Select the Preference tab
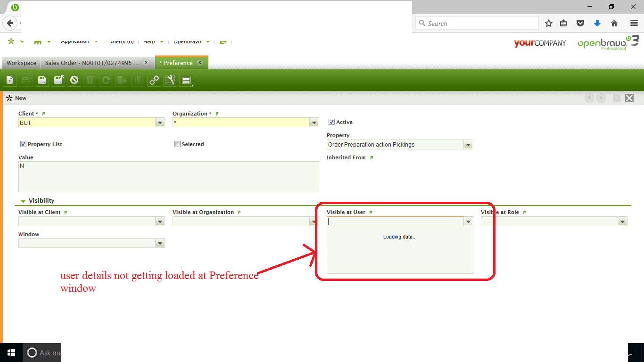The width and height of the screenshot is (644, 362). tap(182, 62)
